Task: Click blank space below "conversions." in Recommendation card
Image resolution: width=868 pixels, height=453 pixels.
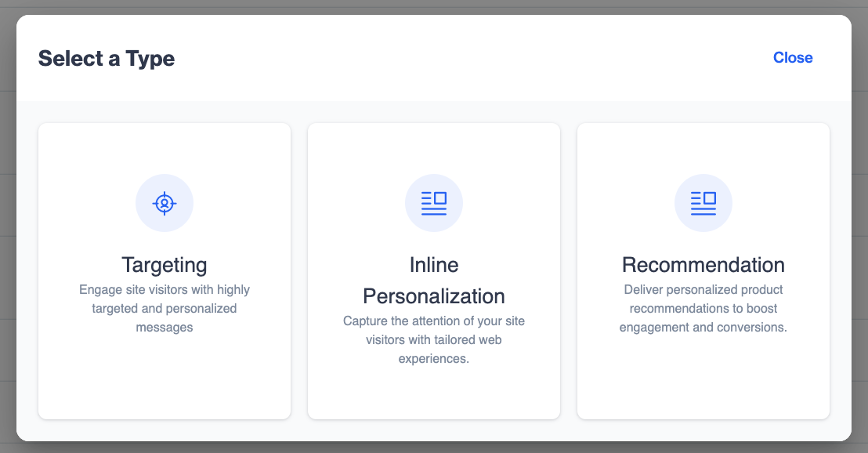Action: tap(703, 376)
